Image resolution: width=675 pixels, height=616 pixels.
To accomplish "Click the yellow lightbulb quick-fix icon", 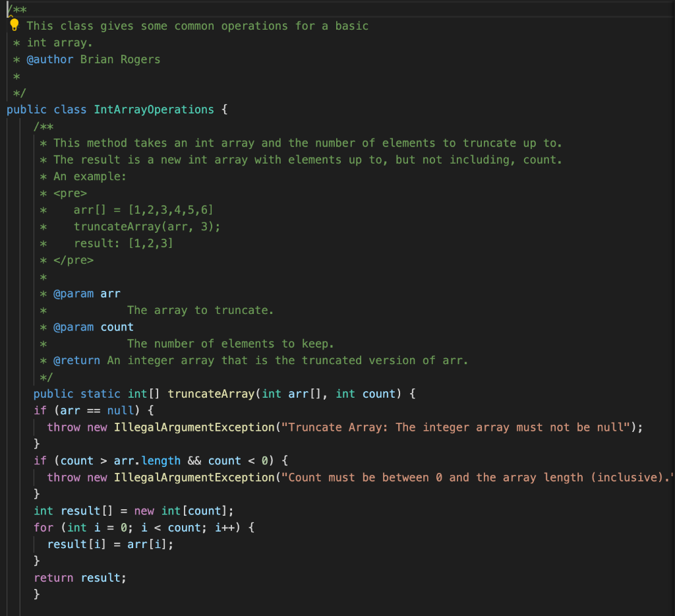I will coord(15,24).
